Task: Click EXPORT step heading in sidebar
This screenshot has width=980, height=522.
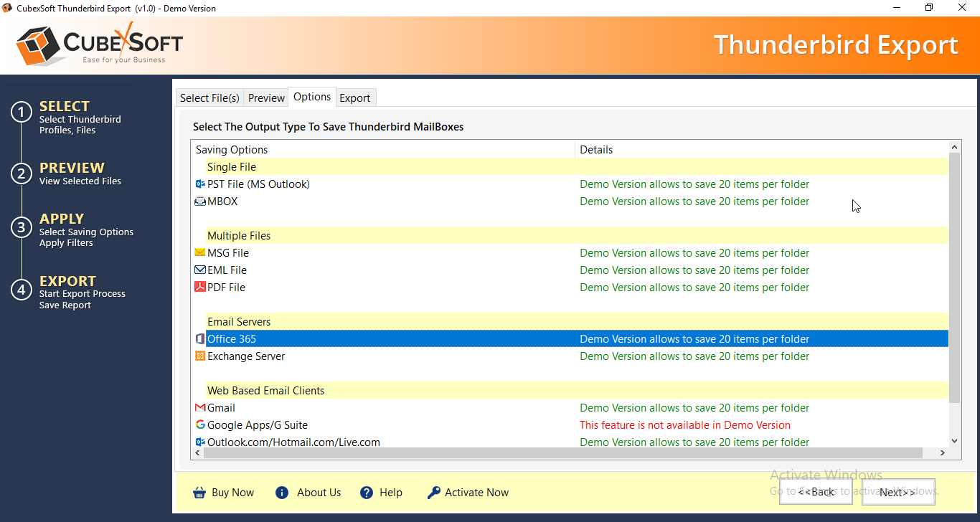Action: [x=67, y=281]
